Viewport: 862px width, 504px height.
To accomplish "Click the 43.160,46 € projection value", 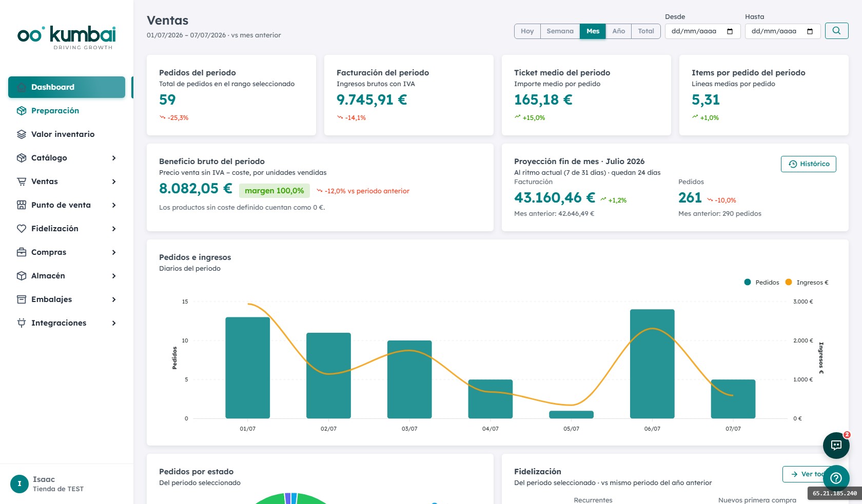I will (555, 197).
